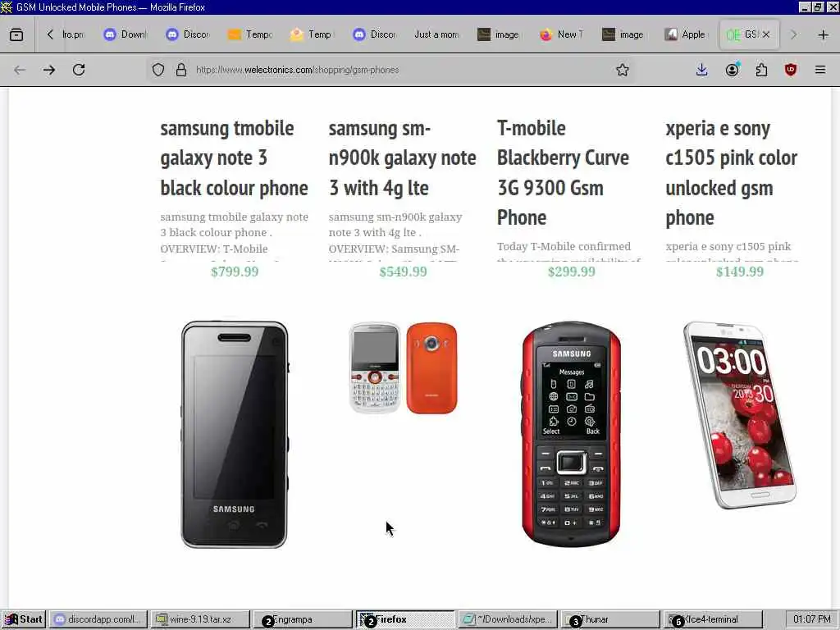Switch to Thunar taskbar window

(x=609, y=619)
